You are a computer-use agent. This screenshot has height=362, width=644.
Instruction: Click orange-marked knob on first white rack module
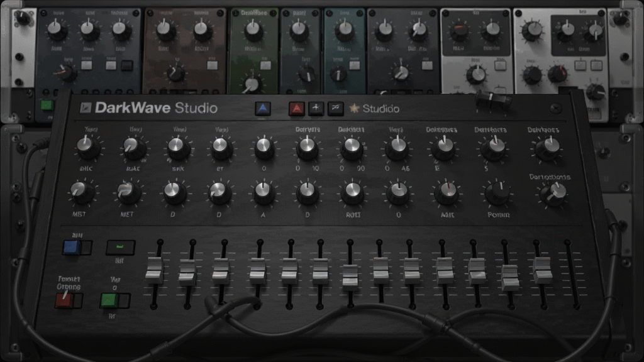coord(458,31)
